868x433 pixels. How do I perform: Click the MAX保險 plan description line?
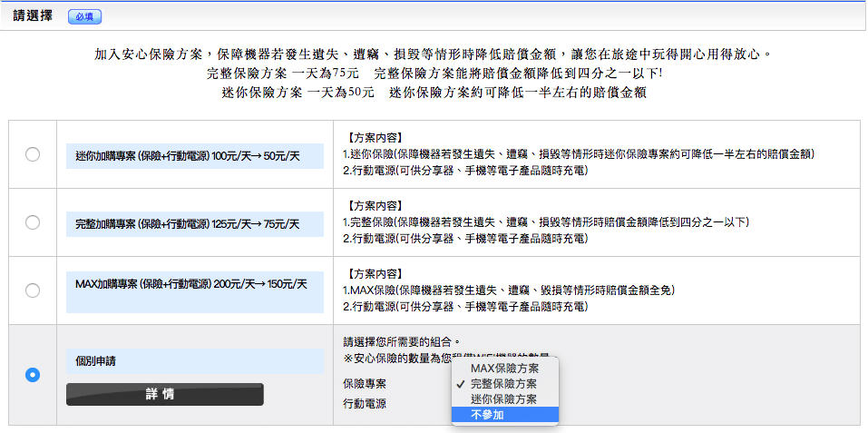[x=509, y=290]
